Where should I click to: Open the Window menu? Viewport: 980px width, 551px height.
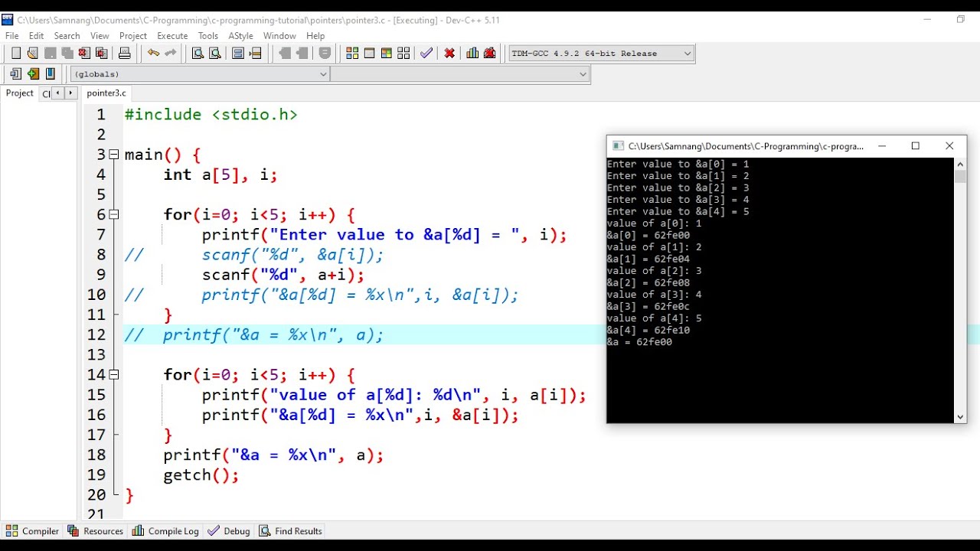pyautogui.click(x=279, y=36)
